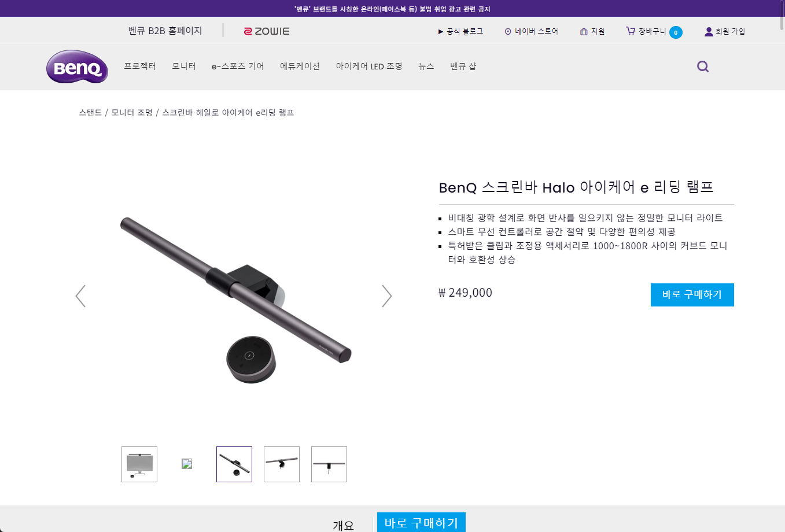This screenshot has width=785, height=532.
Task: Click the shopping cart icon
Action: 631,31
